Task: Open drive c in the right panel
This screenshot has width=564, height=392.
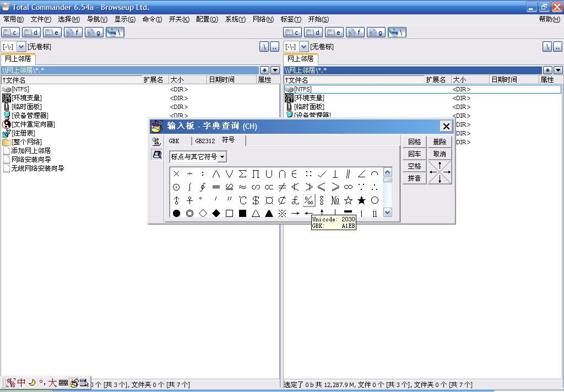Action: [292, 32]
